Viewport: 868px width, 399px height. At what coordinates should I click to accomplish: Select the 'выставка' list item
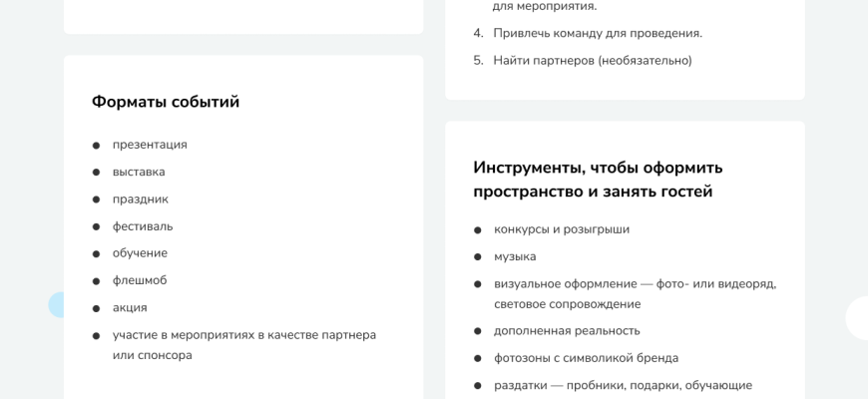click(x=139, y=172)
